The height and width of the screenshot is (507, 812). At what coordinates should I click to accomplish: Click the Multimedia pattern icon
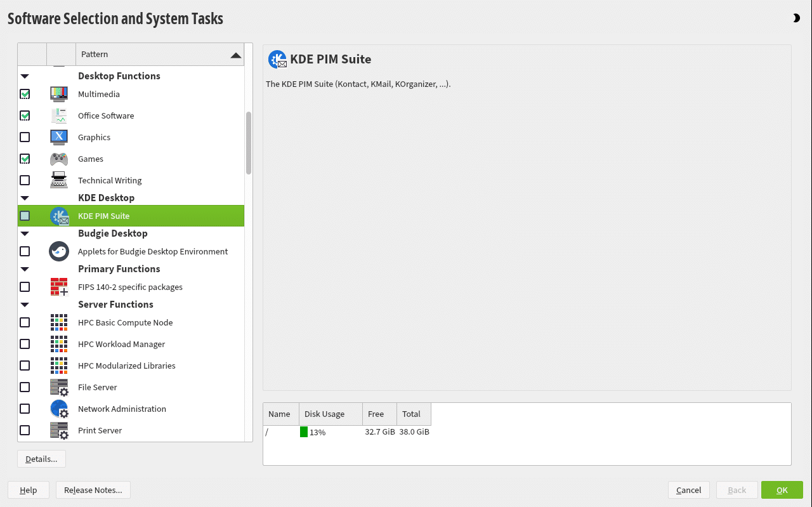coord(59,94)
